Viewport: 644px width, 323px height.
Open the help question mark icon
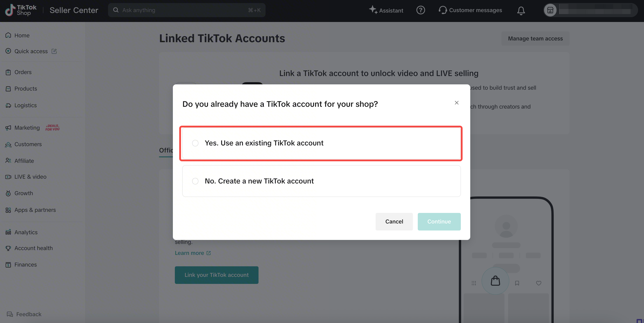[x=421, y=10]
